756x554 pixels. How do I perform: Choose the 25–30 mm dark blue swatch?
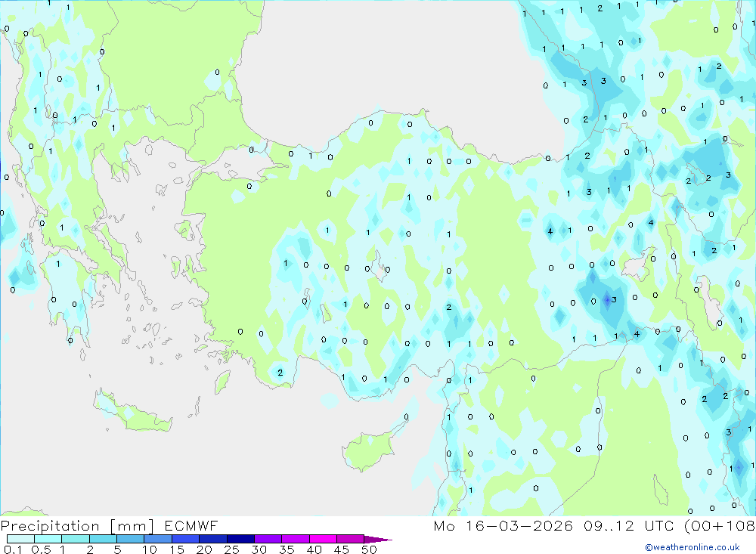point(240,539)
